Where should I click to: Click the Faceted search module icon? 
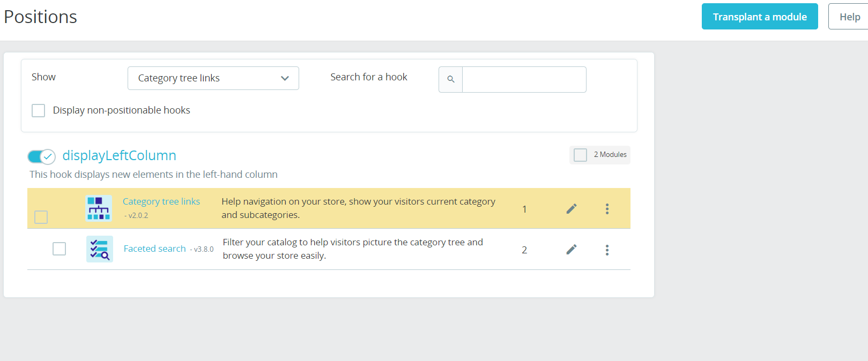pyautogui.click(x=100, y=249)
